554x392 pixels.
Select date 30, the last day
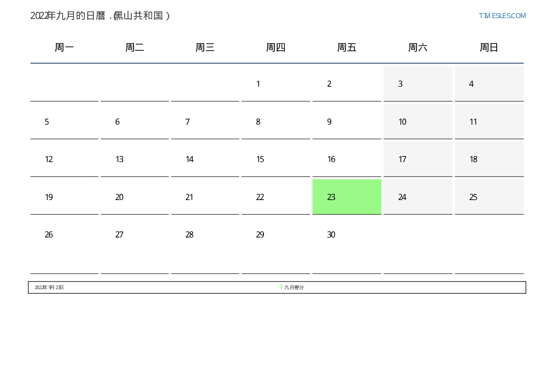click(331, 235)
